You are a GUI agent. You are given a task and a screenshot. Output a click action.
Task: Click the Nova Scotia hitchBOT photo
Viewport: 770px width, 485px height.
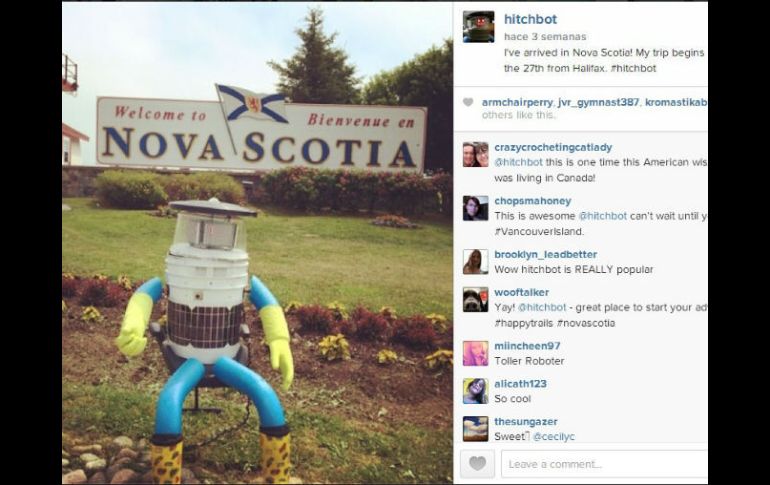coord(257,243)
